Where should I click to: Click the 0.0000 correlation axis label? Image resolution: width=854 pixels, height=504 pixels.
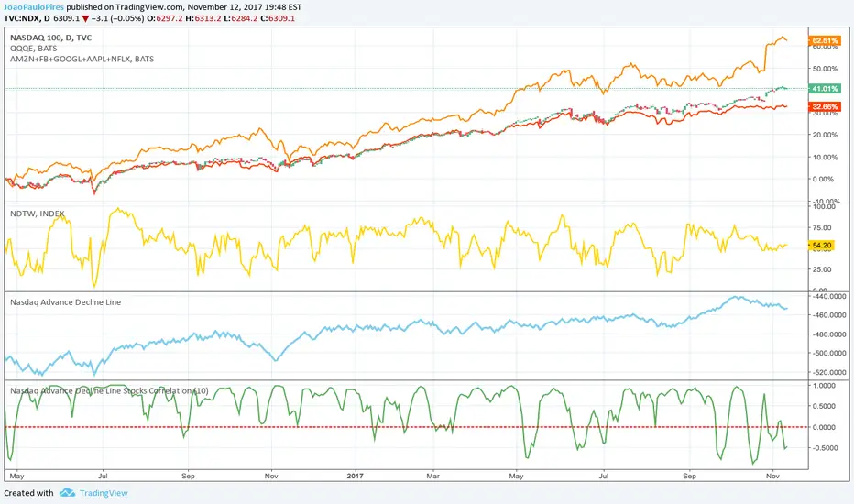(x=824, y=427)
